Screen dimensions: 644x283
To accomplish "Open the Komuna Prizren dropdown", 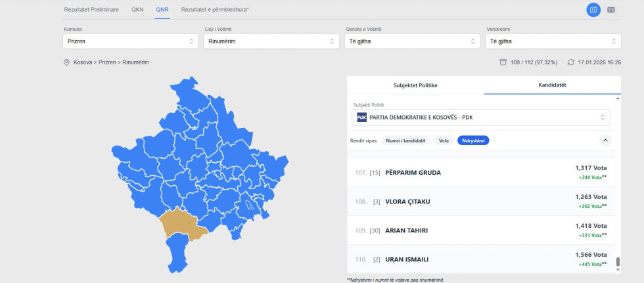I will click(x=131, y=41).
